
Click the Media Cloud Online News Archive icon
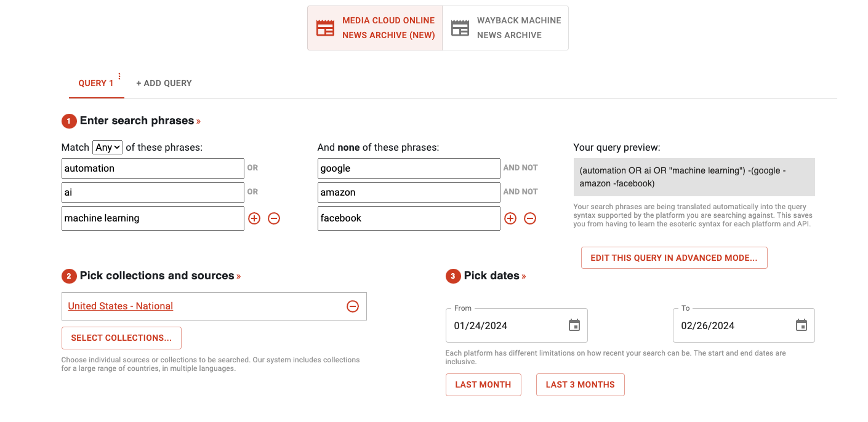pyautogui.click(x=325, y=28)
